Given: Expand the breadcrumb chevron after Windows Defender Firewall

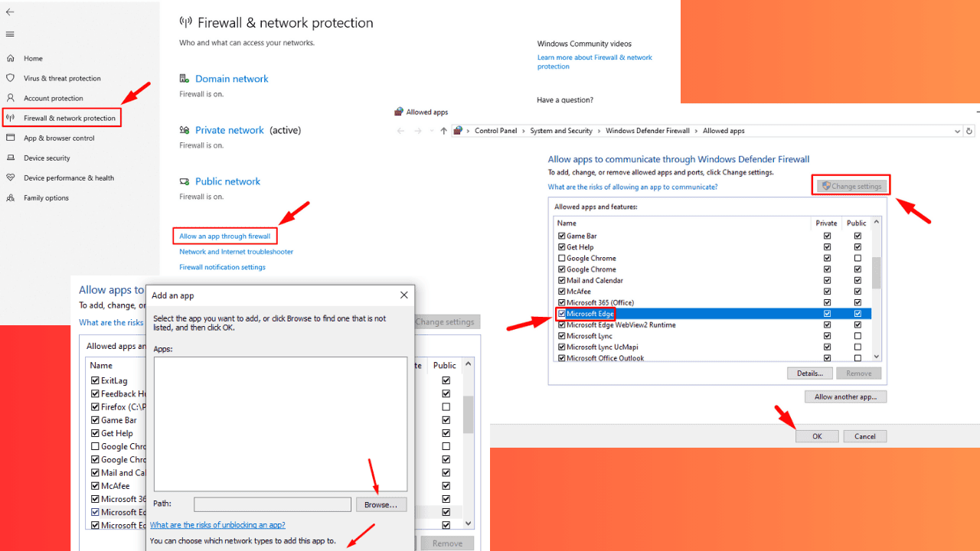Looking at the screenshot, I should pyautogui.click(x=696, y=131).
